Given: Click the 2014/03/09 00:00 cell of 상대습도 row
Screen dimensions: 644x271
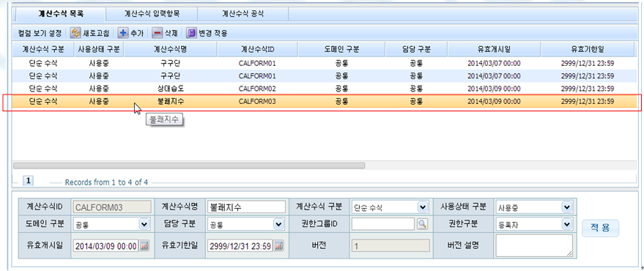Looking at the screenshot, I should [x=494, y=89].
